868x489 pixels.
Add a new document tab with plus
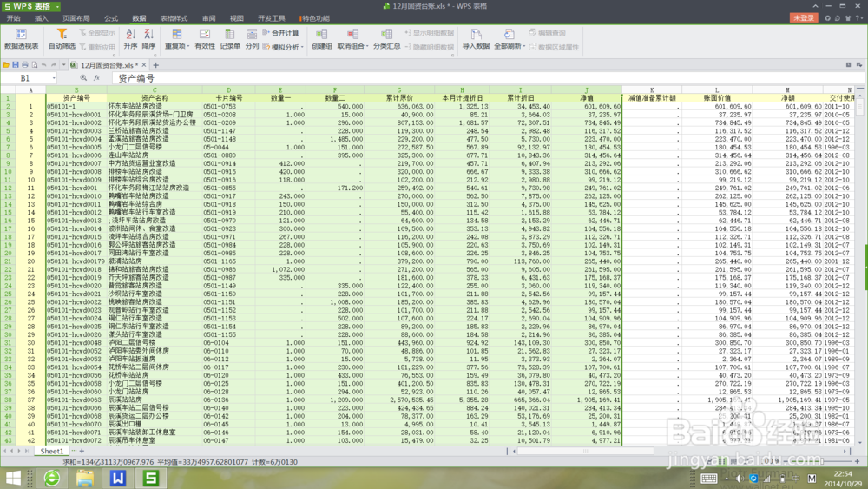pyautogui.click(x=155, y=65)
